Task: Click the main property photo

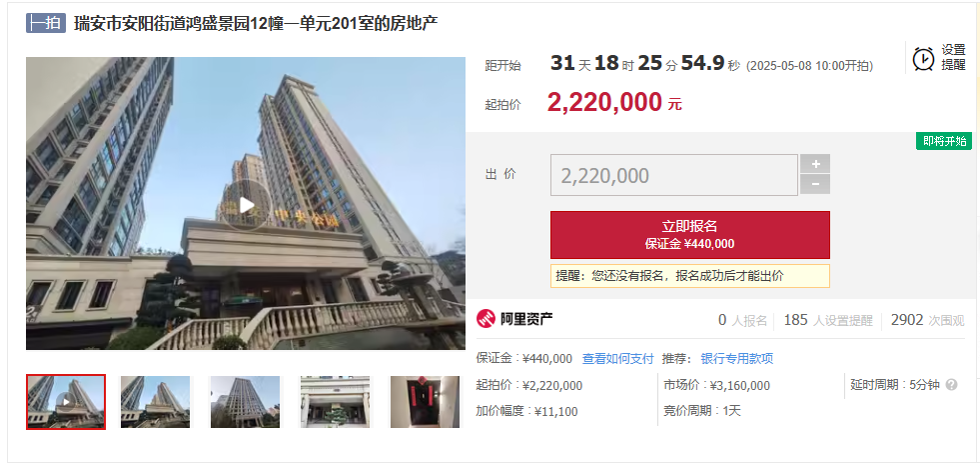Action: (x=246, y=203)
